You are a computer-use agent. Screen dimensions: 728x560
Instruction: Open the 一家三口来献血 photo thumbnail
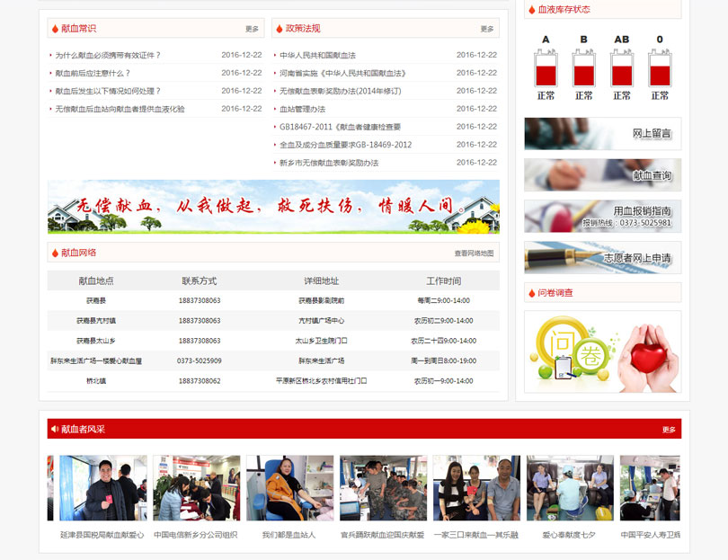coord(475,488)
